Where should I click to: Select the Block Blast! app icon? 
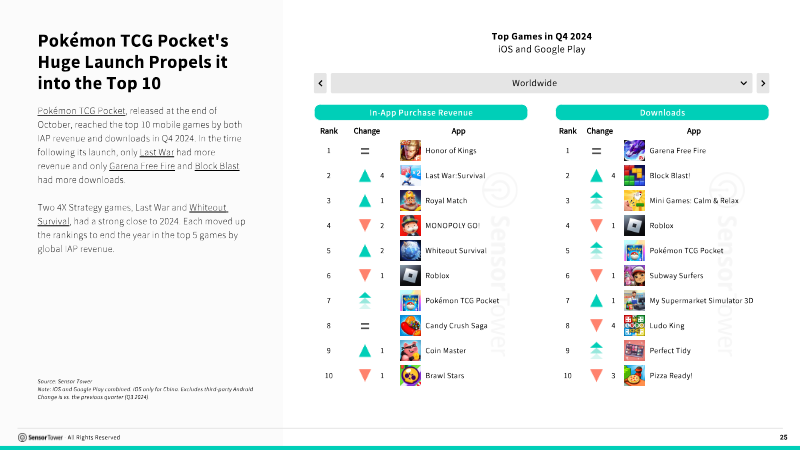tap(634, 176)
